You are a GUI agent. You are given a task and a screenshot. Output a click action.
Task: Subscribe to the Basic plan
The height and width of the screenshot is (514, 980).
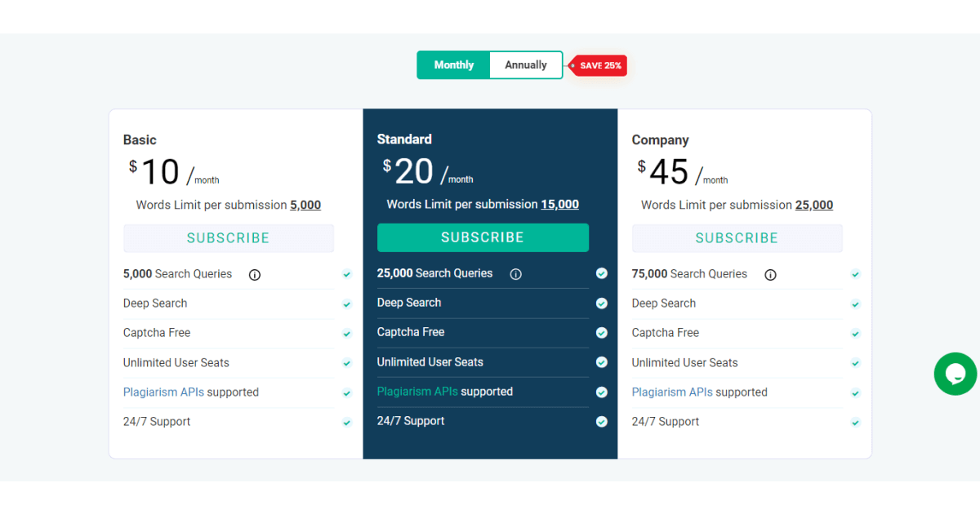coord(228,238)
